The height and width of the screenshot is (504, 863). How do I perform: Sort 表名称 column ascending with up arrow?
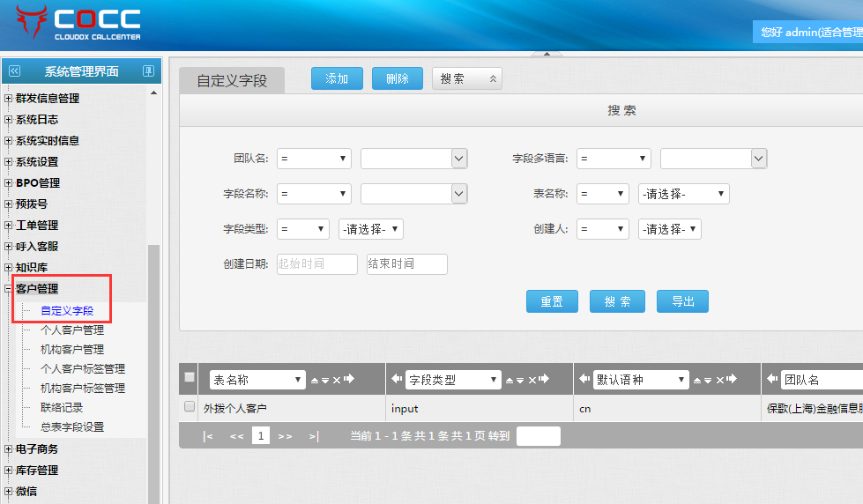pyautogui.click(x=315, y=381)
